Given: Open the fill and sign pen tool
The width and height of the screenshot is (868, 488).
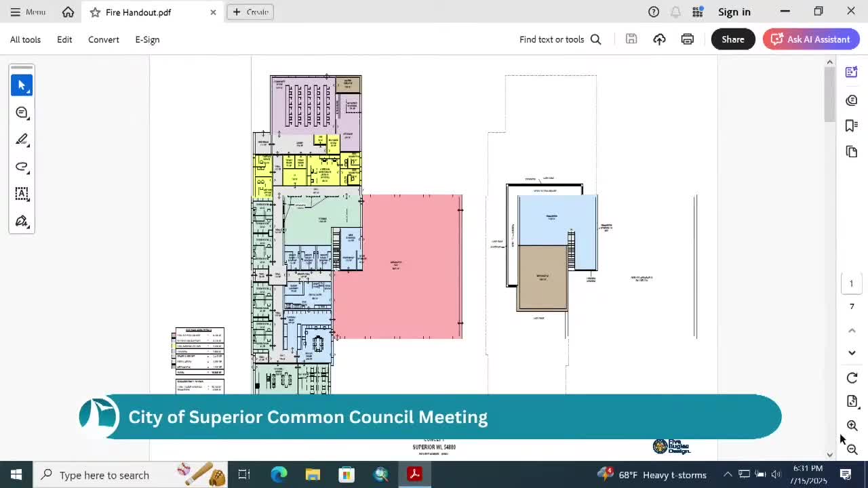Looking at the screenshot, I should (x=22, y=222).
